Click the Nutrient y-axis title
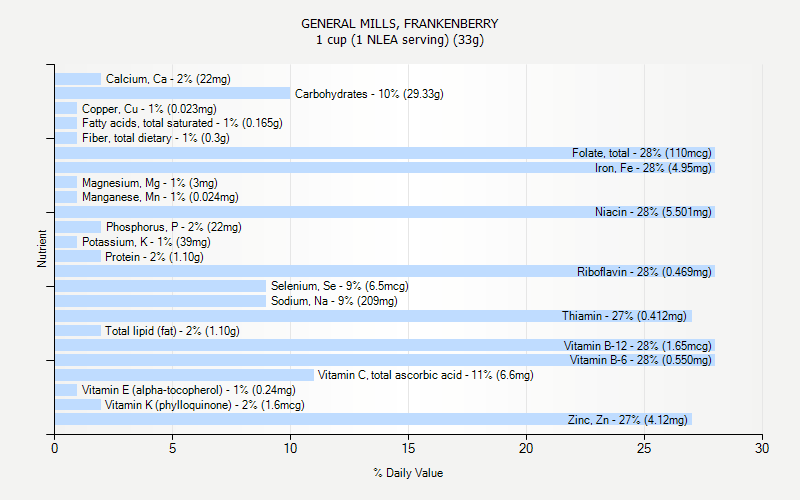Image resolution: width=800 pixels, height=500 pixels. 42,249
